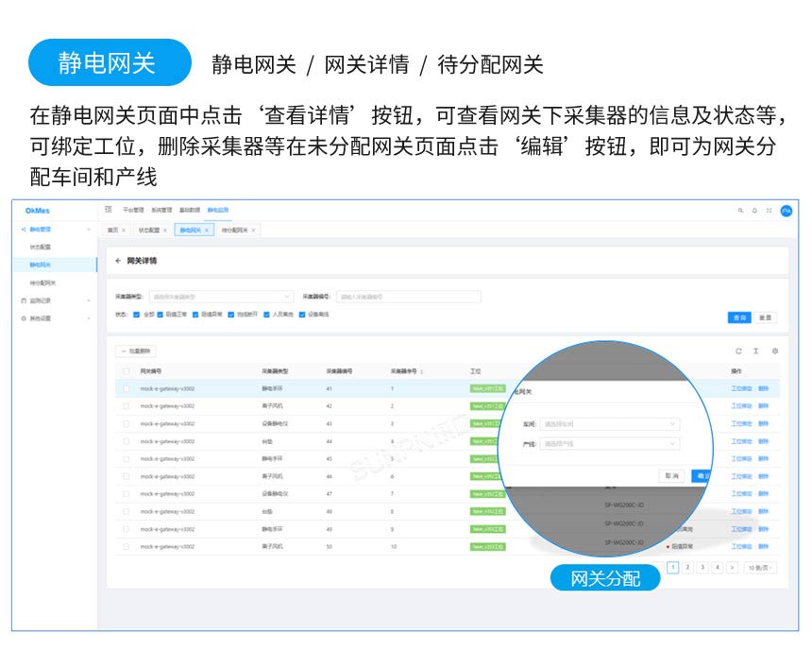Image resolution: width=812 pixels, height=668 pixels.
Task: Click the back arrow beside 网关详情
Action: tap(115, 259)
